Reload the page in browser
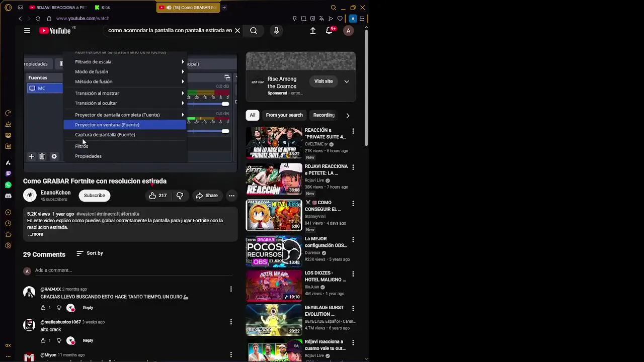This screenshot has height=362, width=644. [x=38, y=19]
